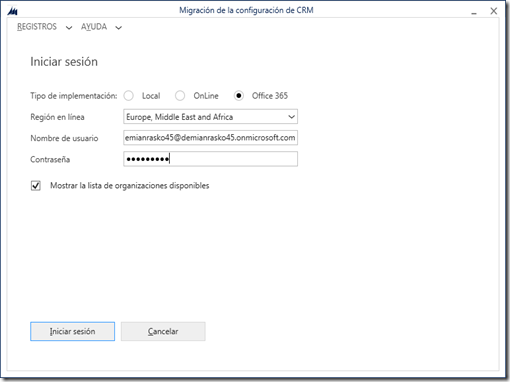Select the OnLine deployment radio button
The image size is (510, 382).
[x=180, y=96]
